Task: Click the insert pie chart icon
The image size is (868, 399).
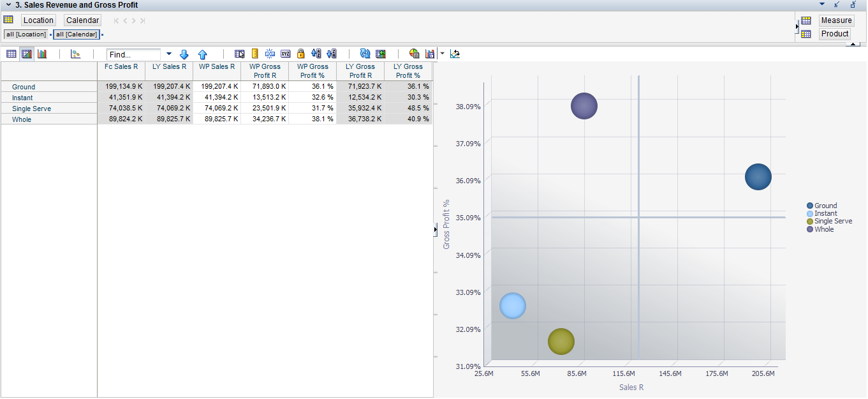Action: click(x=413, y=54)
